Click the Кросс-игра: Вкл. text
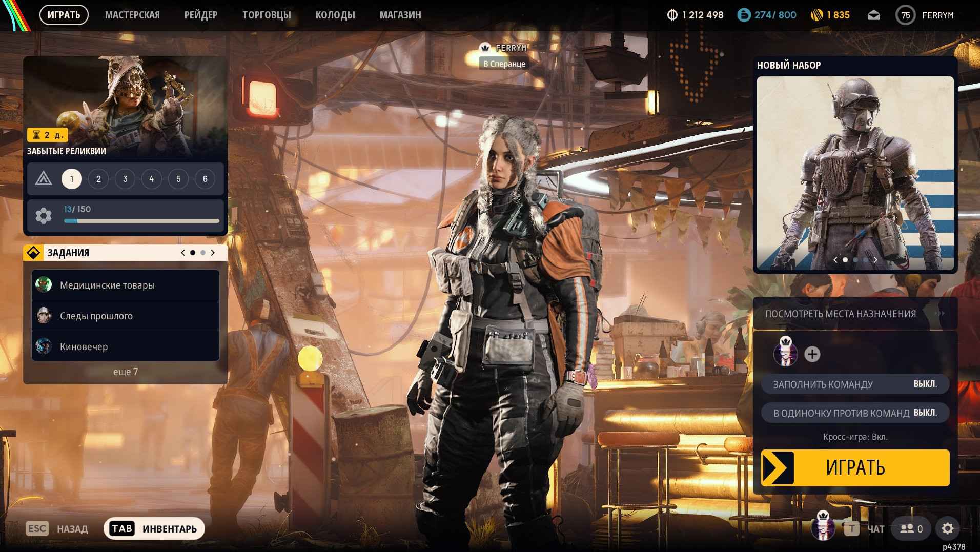 (855, 437)
